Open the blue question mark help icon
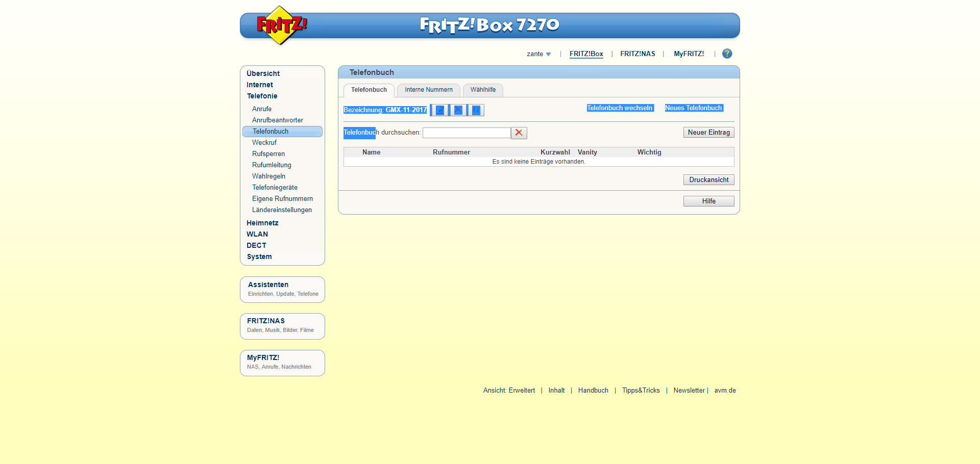This screenshot has width=980, height=464. (x=727, y=54)
